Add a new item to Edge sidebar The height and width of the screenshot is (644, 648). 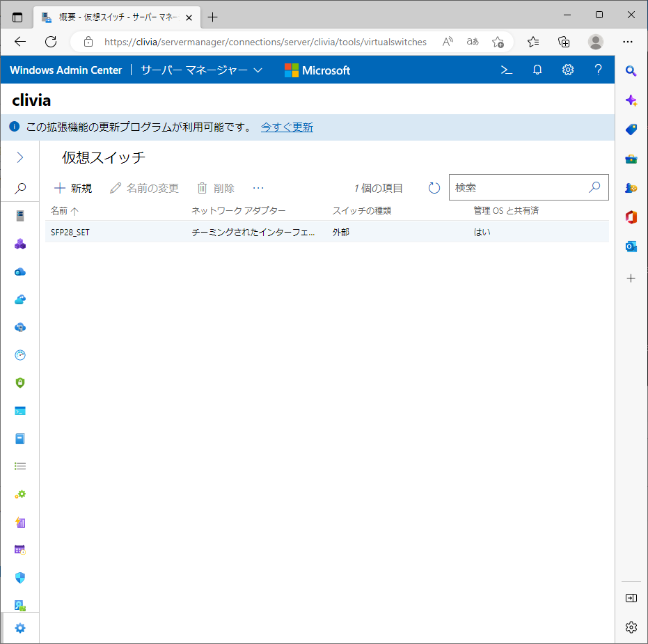coord(631,278)
